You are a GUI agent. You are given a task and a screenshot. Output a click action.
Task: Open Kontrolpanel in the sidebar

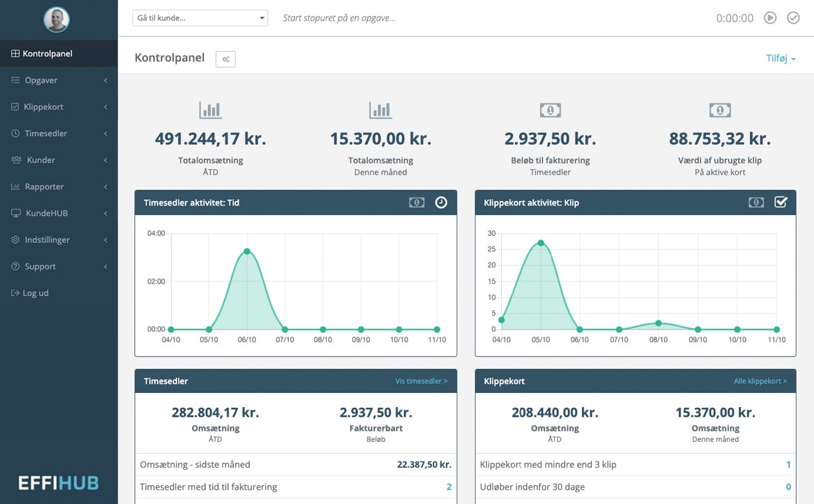tap(47, 54)
